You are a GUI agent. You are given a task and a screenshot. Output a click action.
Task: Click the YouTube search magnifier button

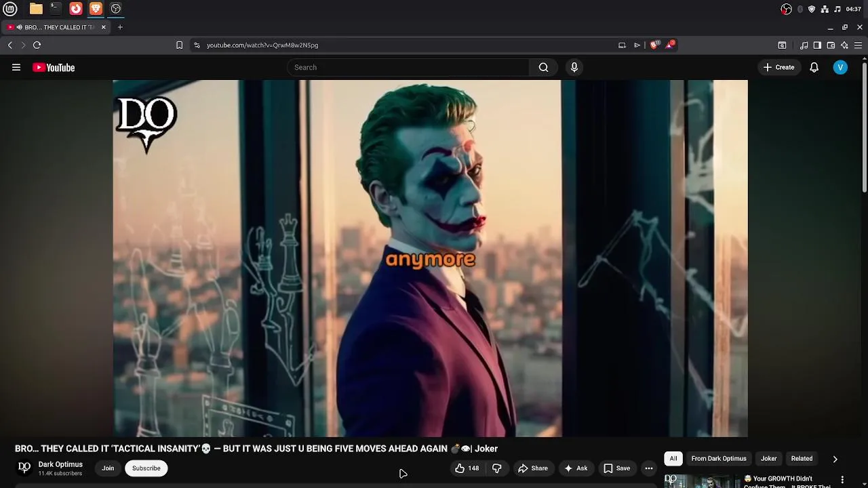pyautogui.click(x=543, y=67)
